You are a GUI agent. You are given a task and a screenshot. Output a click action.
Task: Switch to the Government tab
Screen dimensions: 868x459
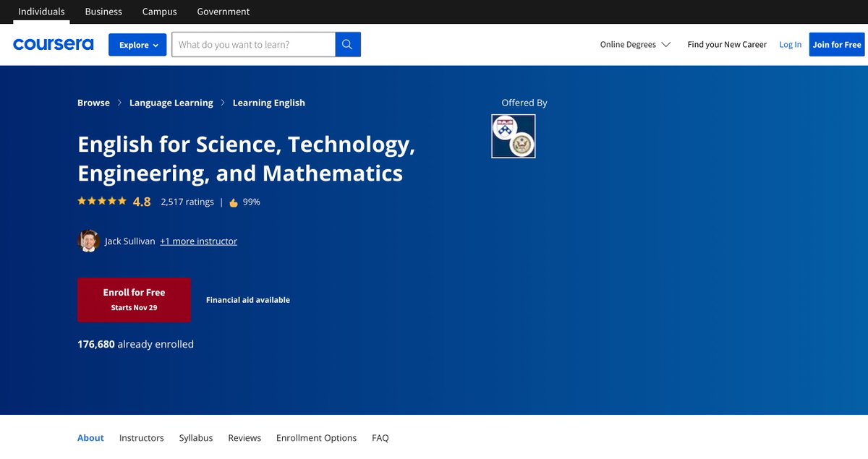(x=224, y=12)
